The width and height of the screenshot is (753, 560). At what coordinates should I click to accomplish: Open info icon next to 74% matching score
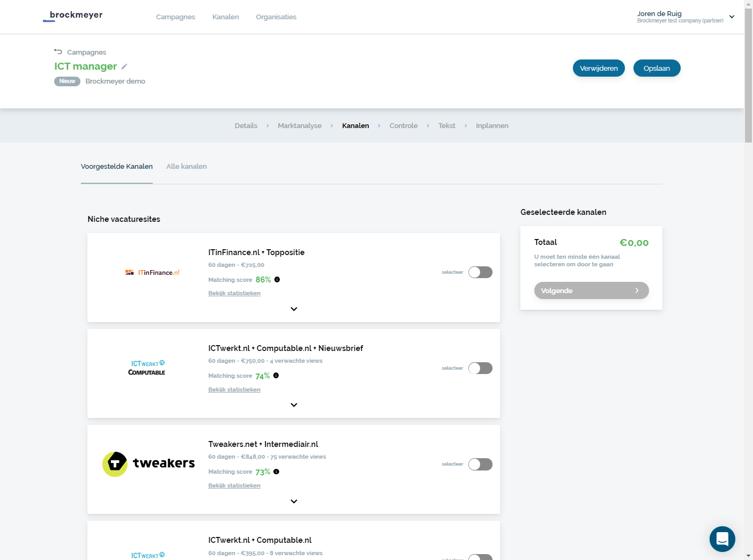(x=276, y=375)
